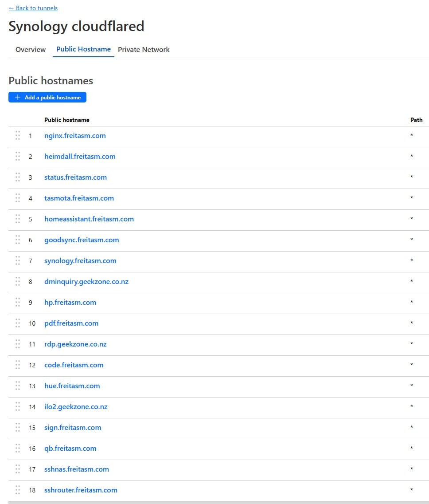Open the status.freitasm.com hostname
429x504 pixels.
(x=75, y=177)
